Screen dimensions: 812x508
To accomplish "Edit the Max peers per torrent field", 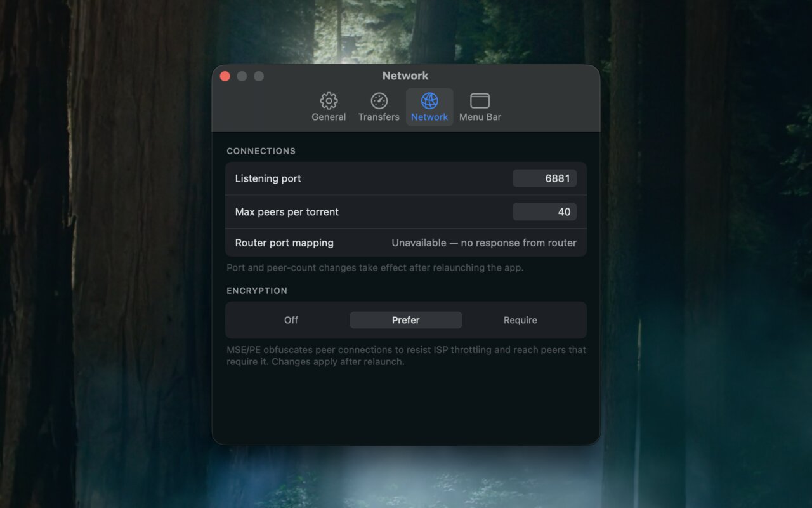I will pos(544,212).
